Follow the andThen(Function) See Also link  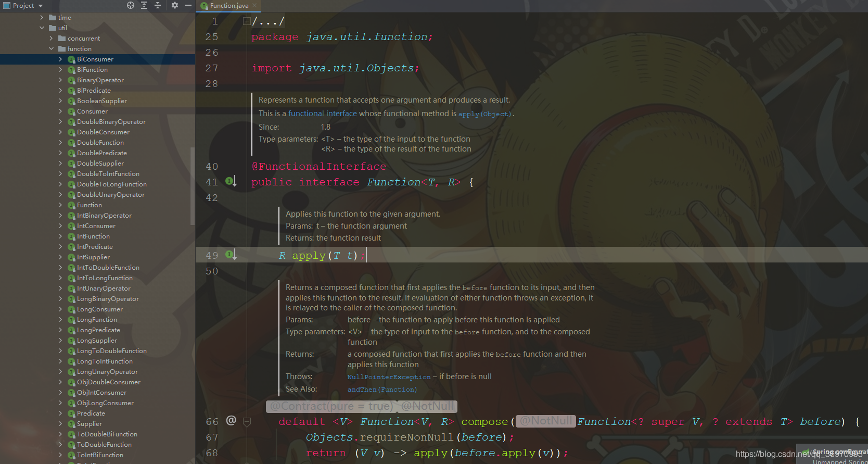382,390
